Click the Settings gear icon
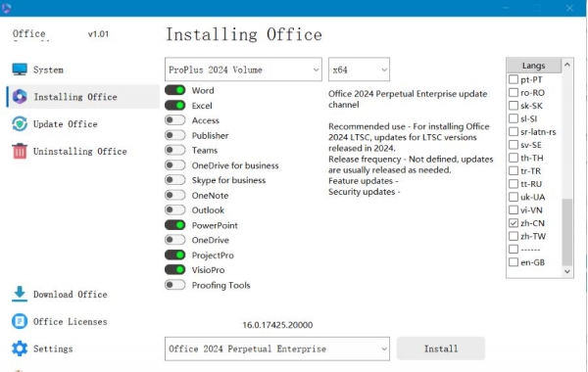This screenshot has height=372, width=588. click(20, 349)
